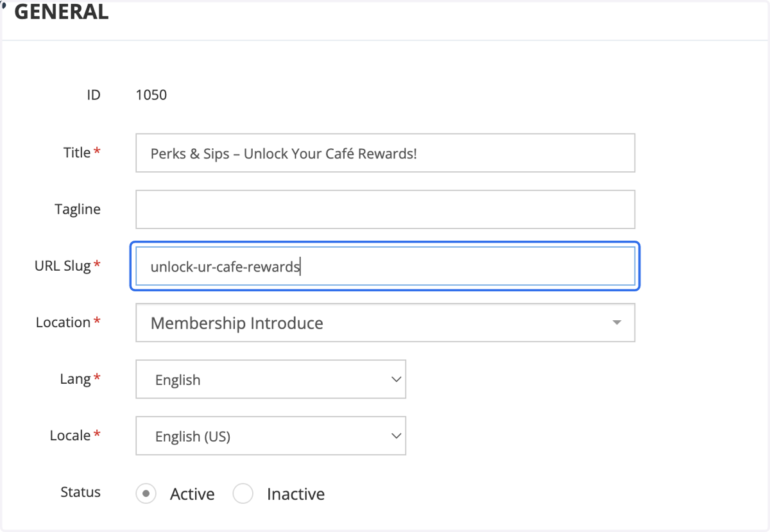This screenshot has height=532, width=770.
Task: Open the Location dropdown showing Membership Introduce
Action: click(x=385, y=322)
